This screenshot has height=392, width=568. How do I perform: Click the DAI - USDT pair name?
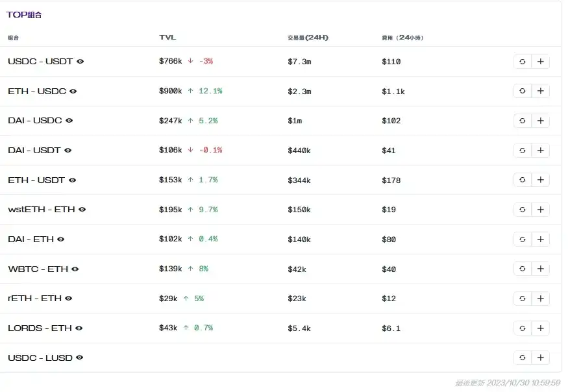34,151
